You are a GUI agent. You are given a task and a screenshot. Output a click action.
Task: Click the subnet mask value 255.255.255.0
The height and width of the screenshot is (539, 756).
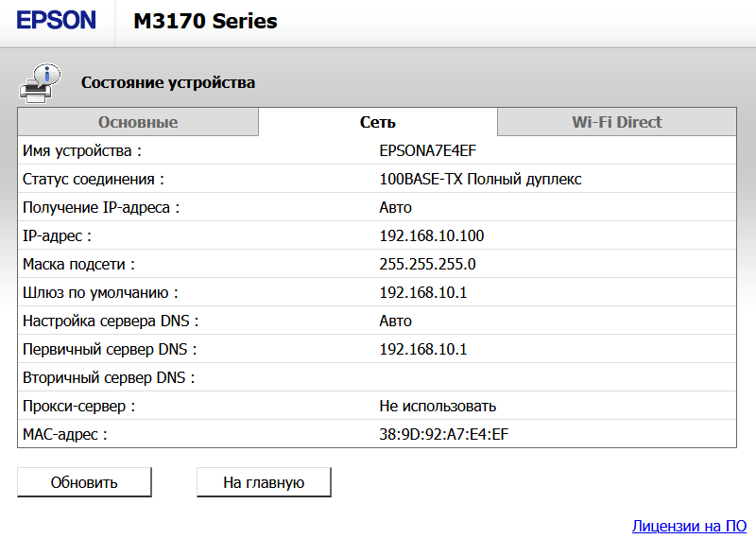coord(427,264)
